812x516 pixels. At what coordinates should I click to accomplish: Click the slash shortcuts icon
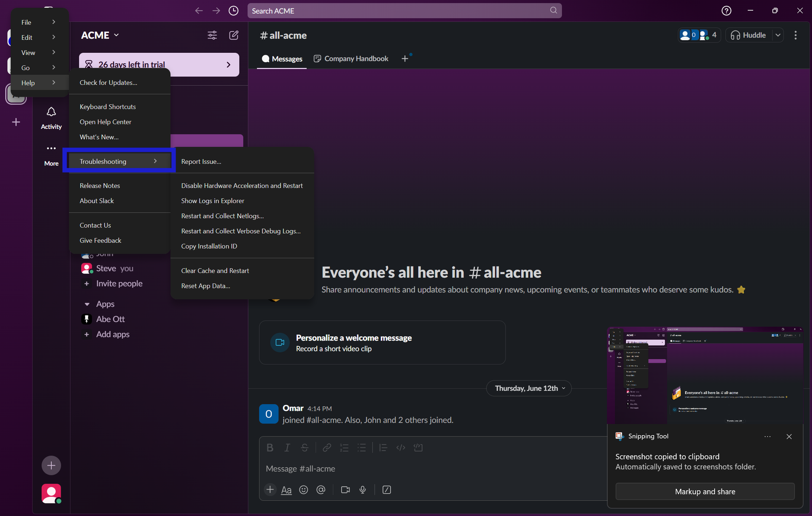[387, 490]
